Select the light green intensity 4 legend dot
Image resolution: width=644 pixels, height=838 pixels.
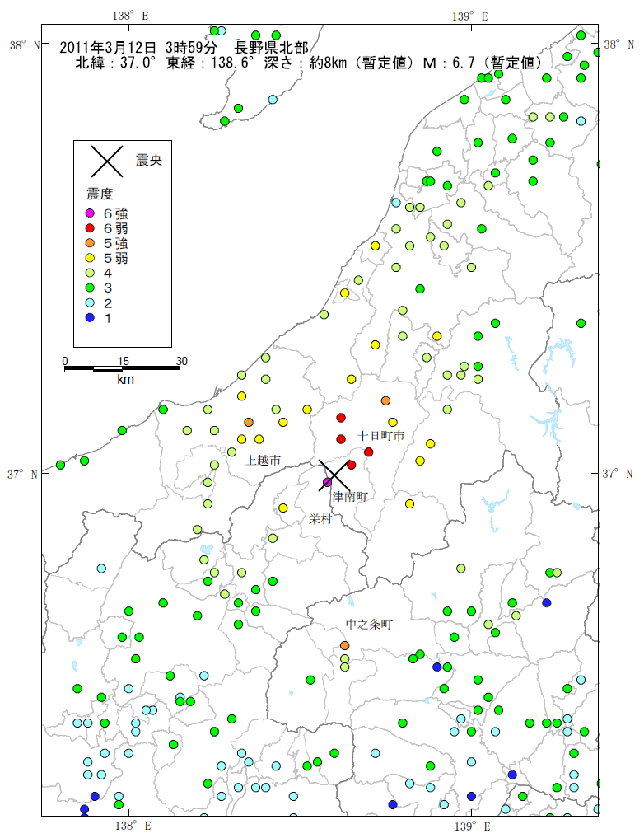pyautogui.click(x=91, y=273)
